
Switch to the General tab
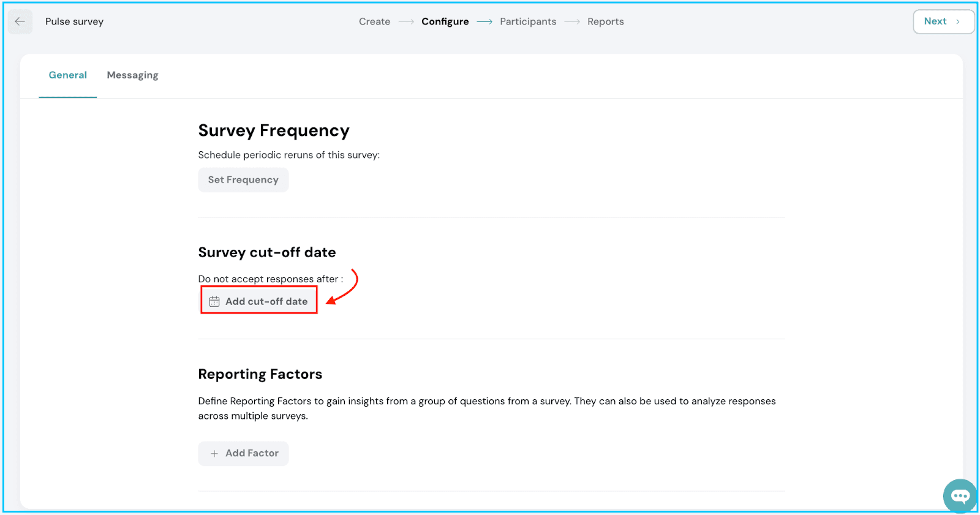(67, 75)
